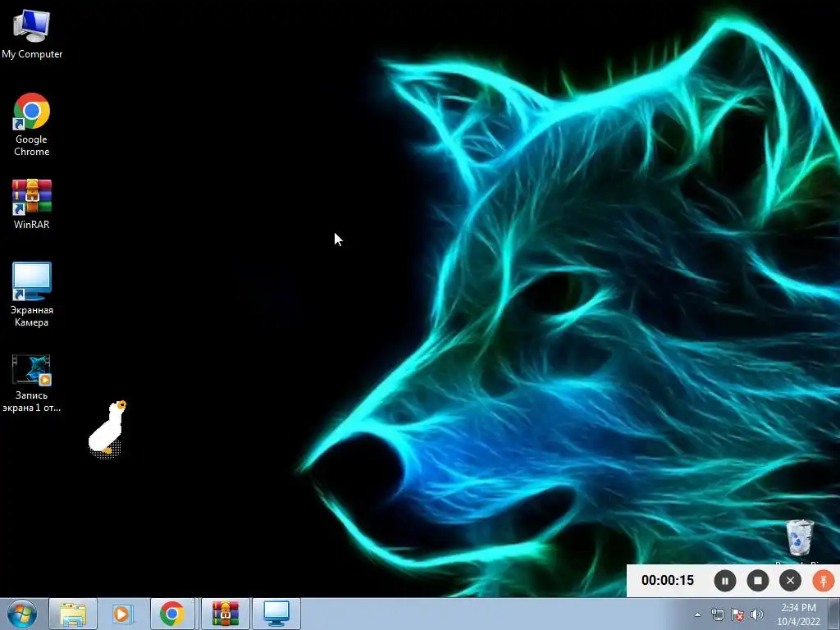Click the Show desktop button at taskbar end
Screen dimensions: 840x630
834,614
